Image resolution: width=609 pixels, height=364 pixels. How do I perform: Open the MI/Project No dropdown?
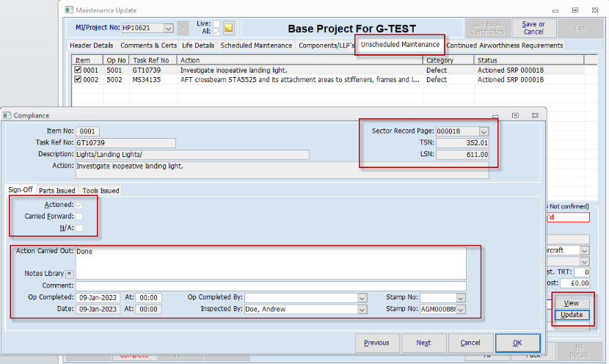pos(169,28)
